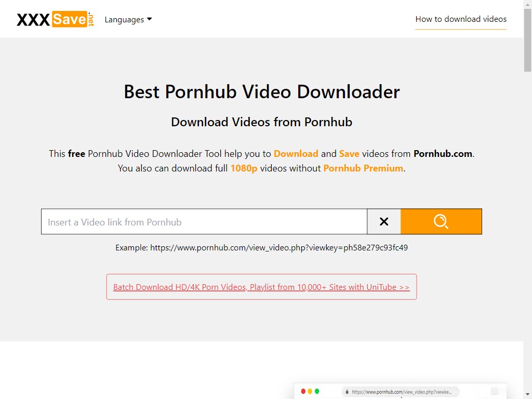This screenshot has width=532, height=399.
Task: Click the yellow dot in tutorial image
Action: (310, 391)
